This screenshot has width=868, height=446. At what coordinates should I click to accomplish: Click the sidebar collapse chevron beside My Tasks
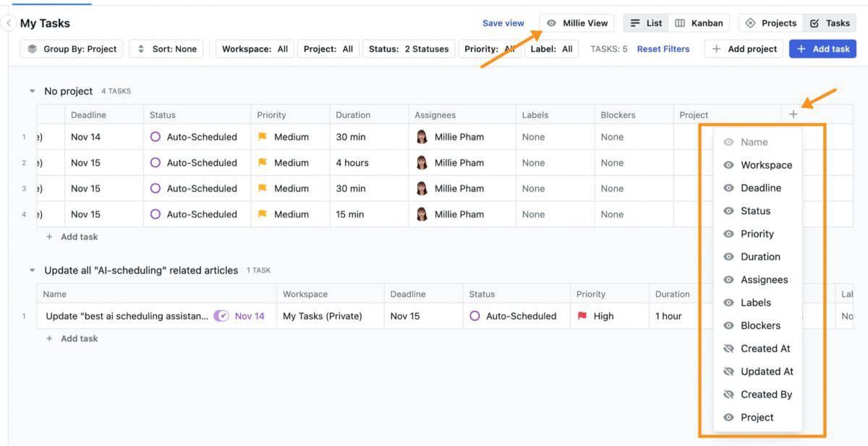point(9,23)
